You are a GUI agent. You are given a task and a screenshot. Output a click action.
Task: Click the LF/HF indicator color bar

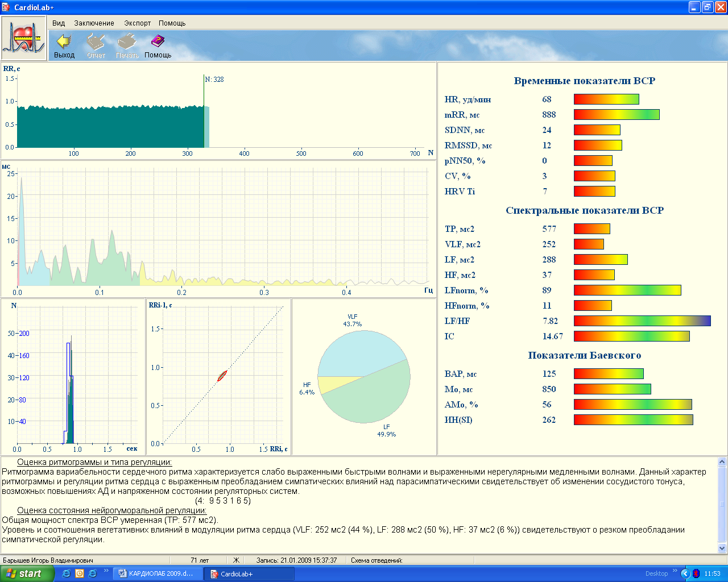click(x=642, y=321)
